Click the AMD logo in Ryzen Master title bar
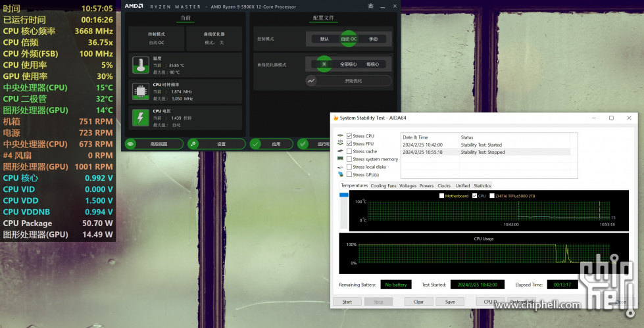Image resolution: width=644 pixels, height=328 pixels. 134,6
